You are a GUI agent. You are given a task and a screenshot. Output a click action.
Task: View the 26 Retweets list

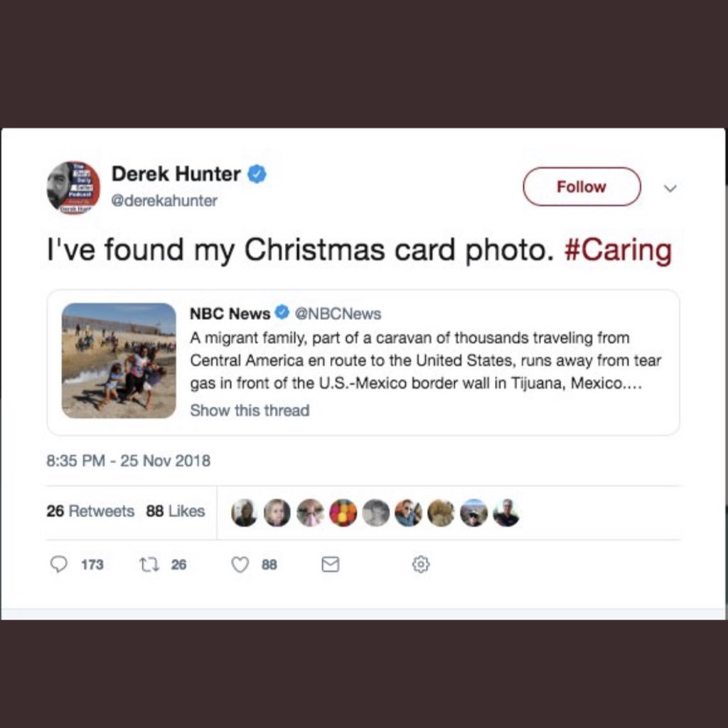(90, 511)
